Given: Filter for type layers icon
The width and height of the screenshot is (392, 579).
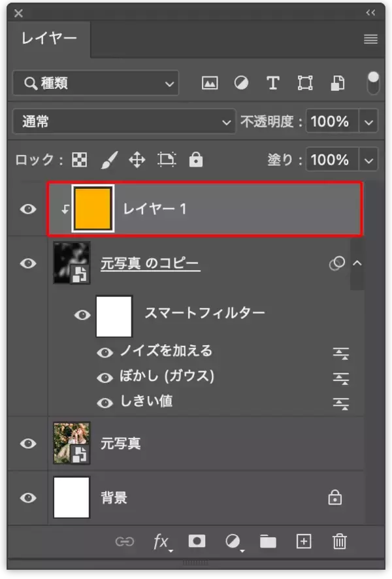Looking at the screenshot, I should click(273, 83).
